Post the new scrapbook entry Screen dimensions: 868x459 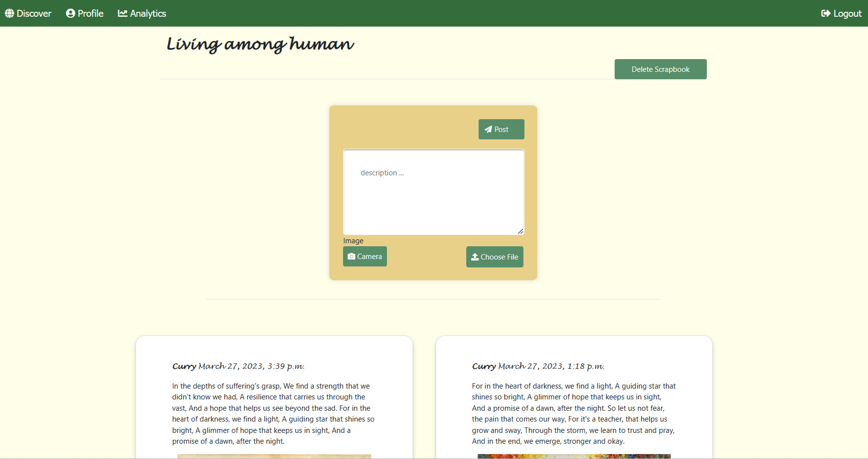[x=501, y=129]
